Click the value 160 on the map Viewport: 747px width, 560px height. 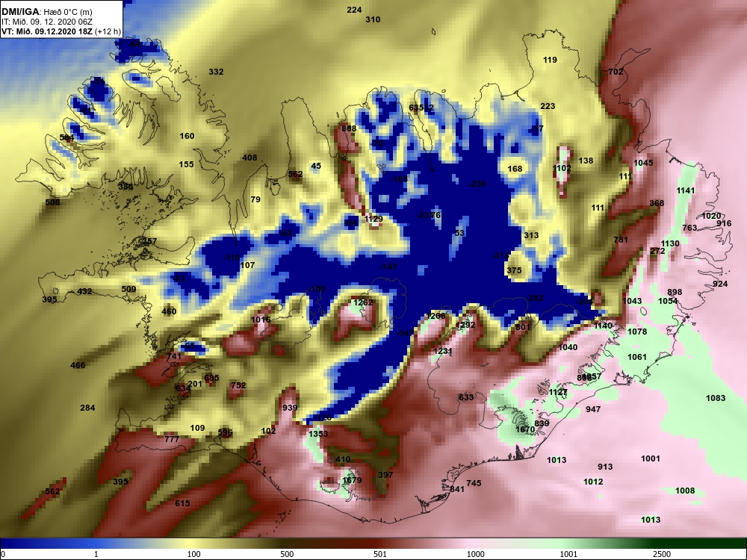click(187, 136)
